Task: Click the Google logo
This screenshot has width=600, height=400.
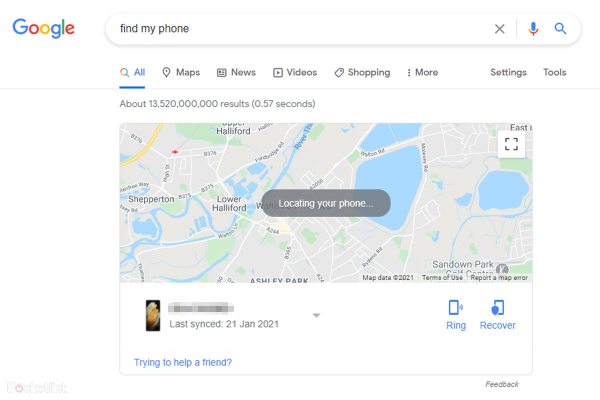Action: pyautogui.click(x=44, y=28)
